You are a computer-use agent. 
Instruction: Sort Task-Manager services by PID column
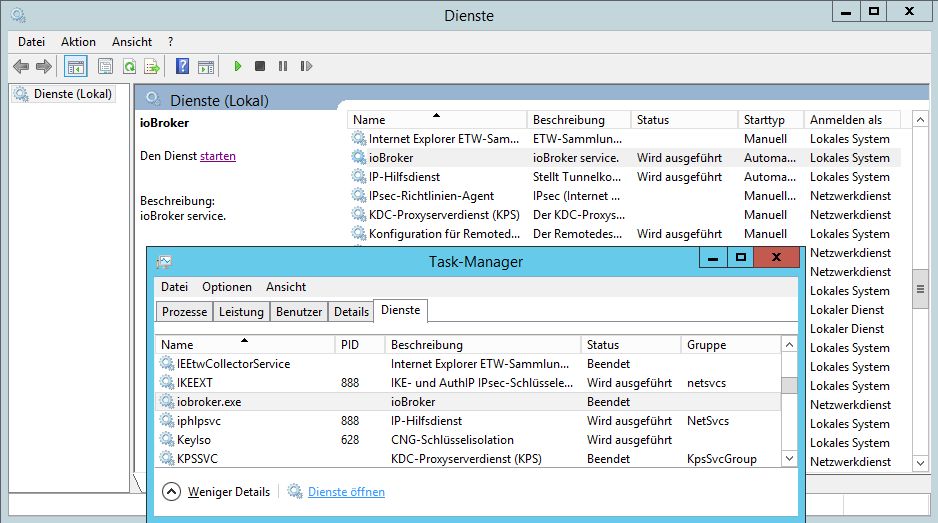point(349,345)
